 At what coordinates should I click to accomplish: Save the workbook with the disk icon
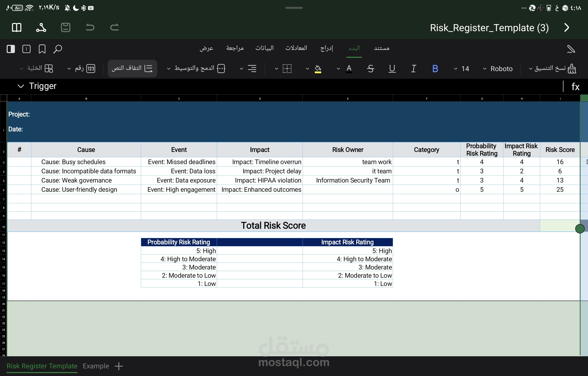(x=65, y=27)
